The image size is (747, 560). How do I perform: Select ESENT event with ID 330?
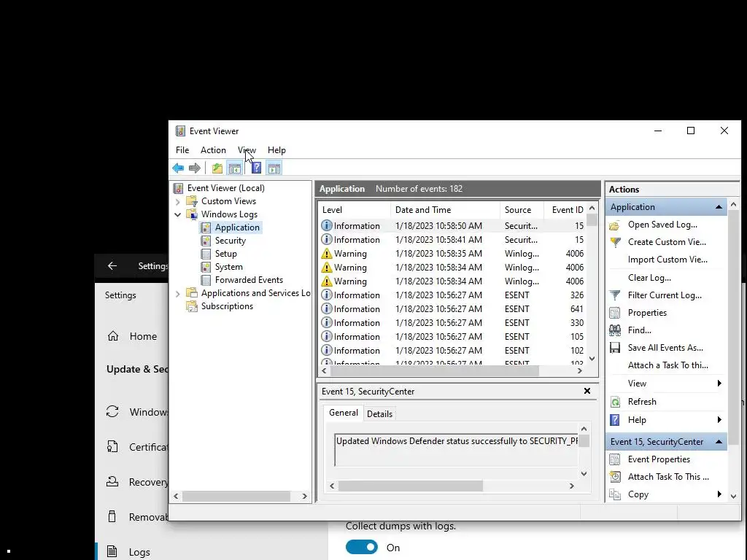[x=452, y=323]
